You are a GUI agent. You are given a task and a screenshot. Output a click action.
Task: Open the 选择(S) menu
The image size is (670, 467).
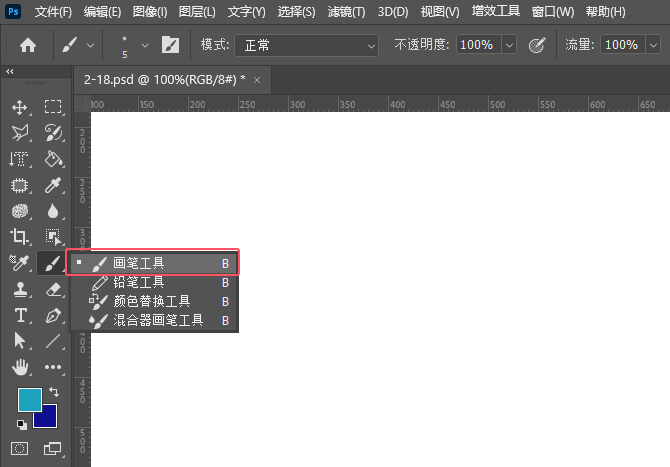click(x=296, y=12)
